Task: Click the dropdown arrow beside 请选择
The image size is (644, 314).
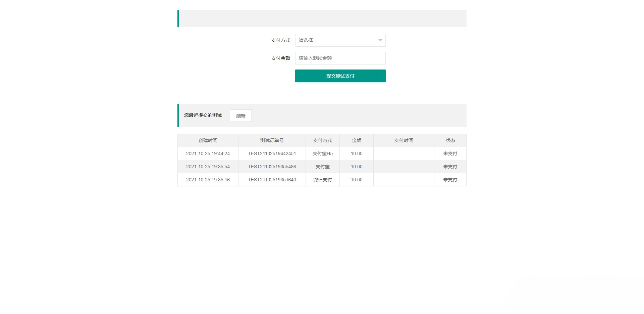Action: coord(379,40)
